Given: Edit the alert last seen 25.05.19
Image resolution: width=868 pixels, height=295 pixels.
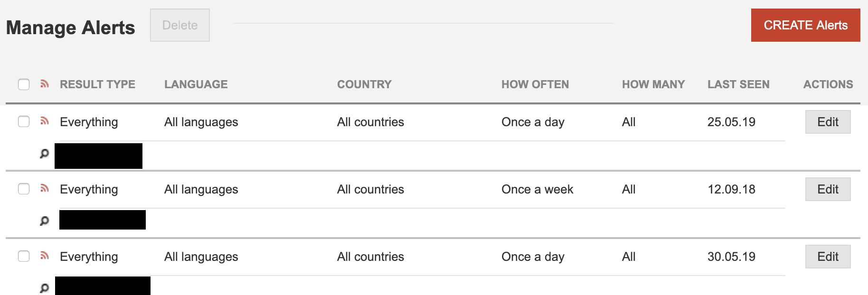Looking at the screenshot, I should coord(828,122).
